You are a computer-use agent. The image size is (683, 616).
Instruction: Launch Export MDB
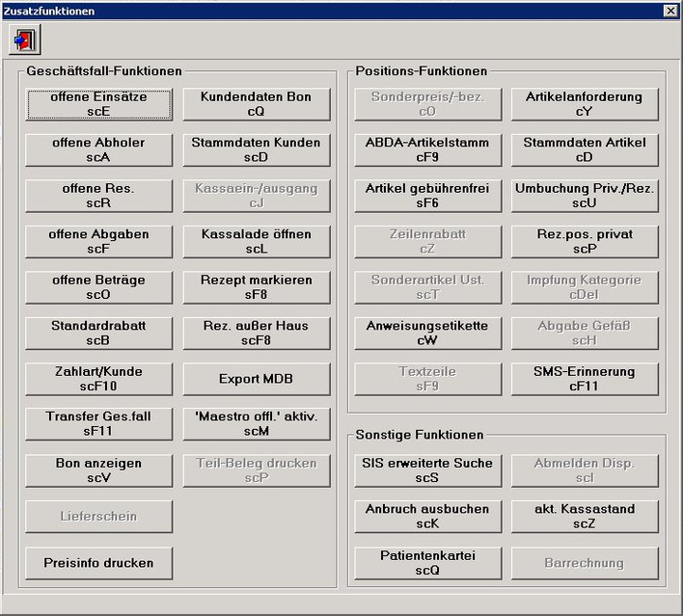256,379
